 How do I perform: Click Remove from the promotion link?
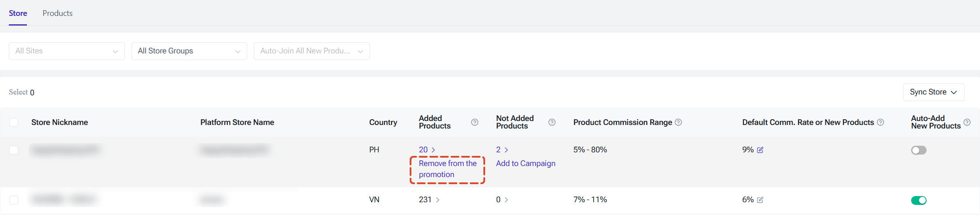click(448, 169)
